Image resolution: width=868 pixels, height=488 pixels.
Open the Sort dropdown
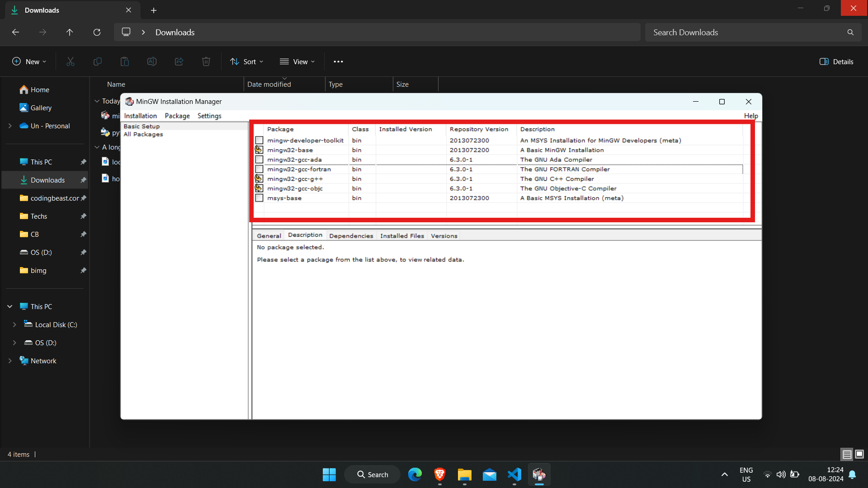pos(247,61)
